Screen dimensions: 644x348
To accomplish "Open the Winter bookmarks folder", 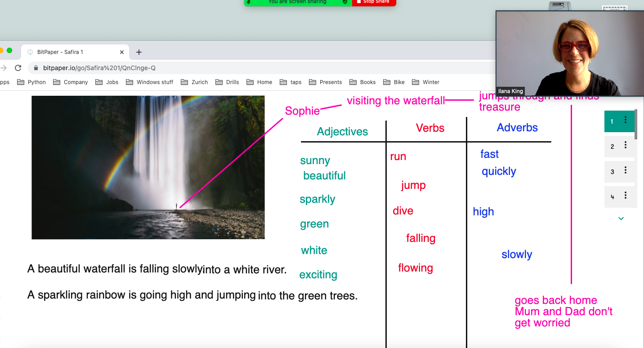I will point(425,82).
